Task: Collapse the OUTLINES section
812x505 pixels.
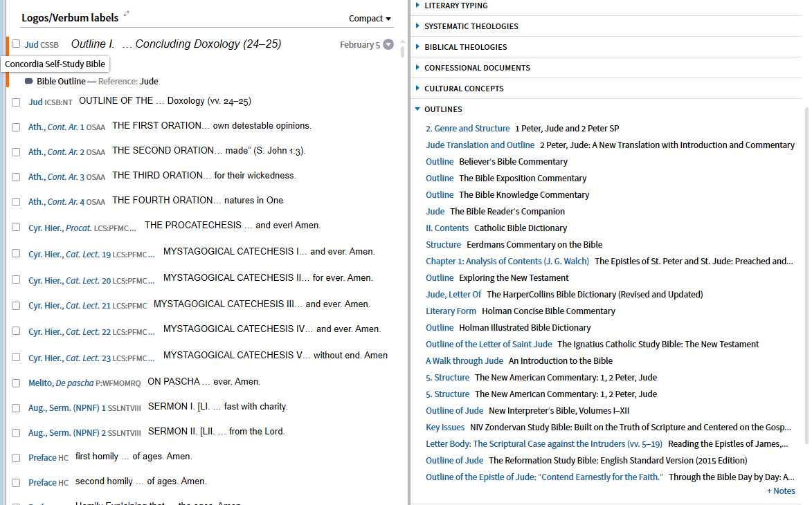Action: pyautogui.click(x=417, y=109)
